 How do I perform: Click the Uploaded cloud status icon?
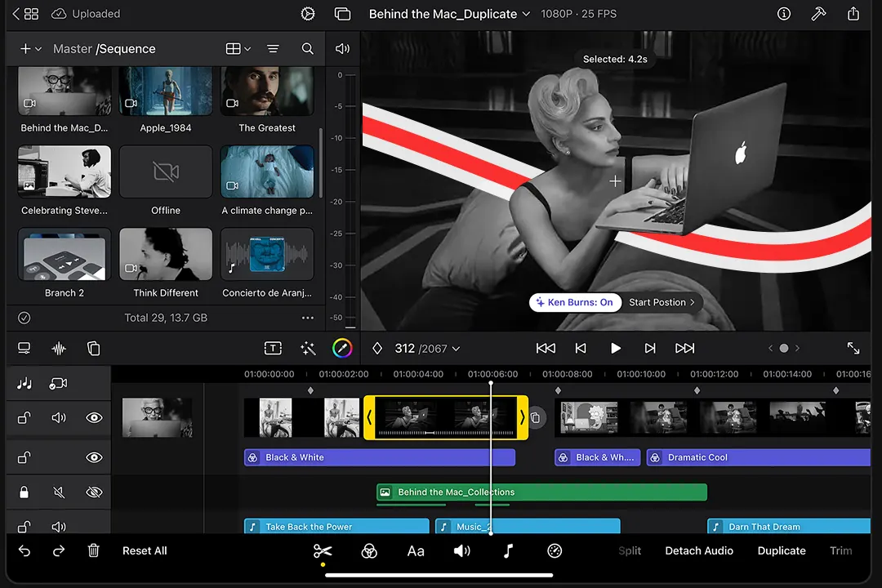[59, 14]
